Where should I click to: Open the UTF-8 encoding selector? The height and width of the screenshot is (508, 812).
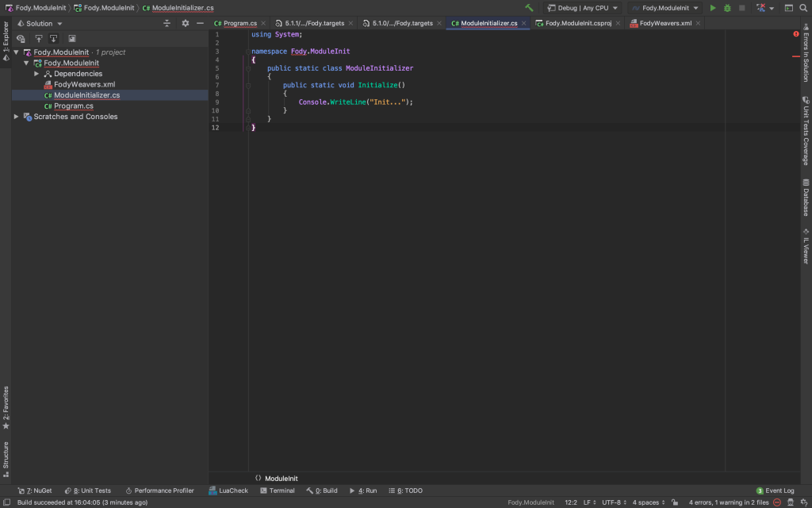[x=614, y=502]
